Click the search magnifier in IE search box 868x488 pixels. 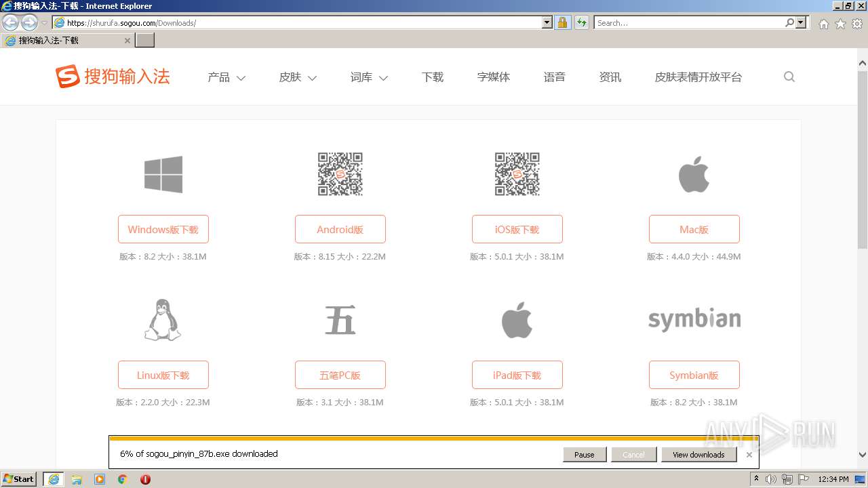tap(789, 23)
